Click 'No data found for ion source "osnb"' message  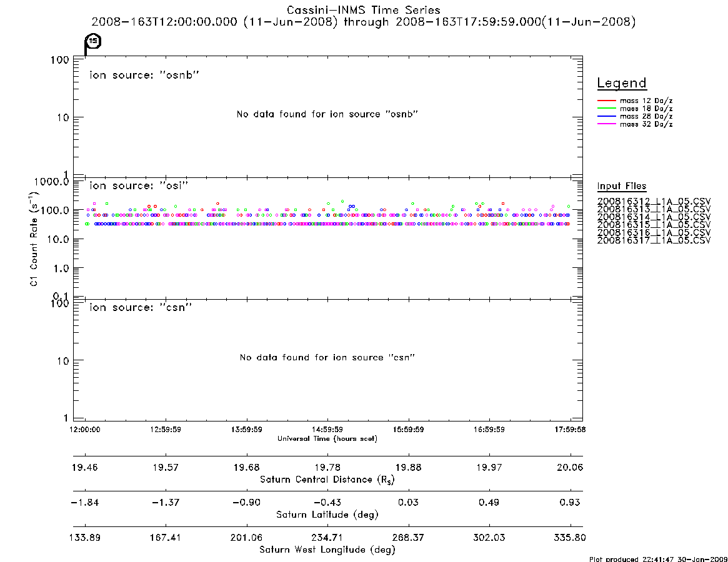pyautogui.click(x=327, y=114)
